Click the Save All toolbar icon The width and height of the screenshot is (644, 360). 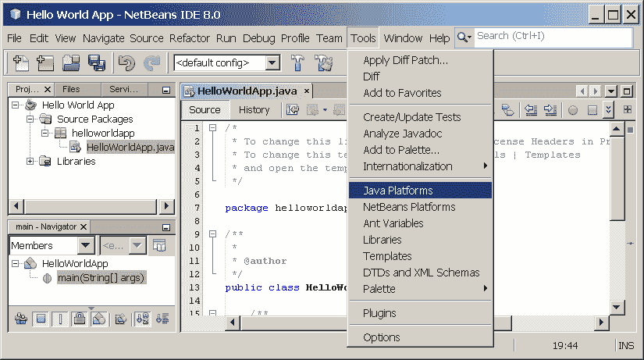point(97,63)
